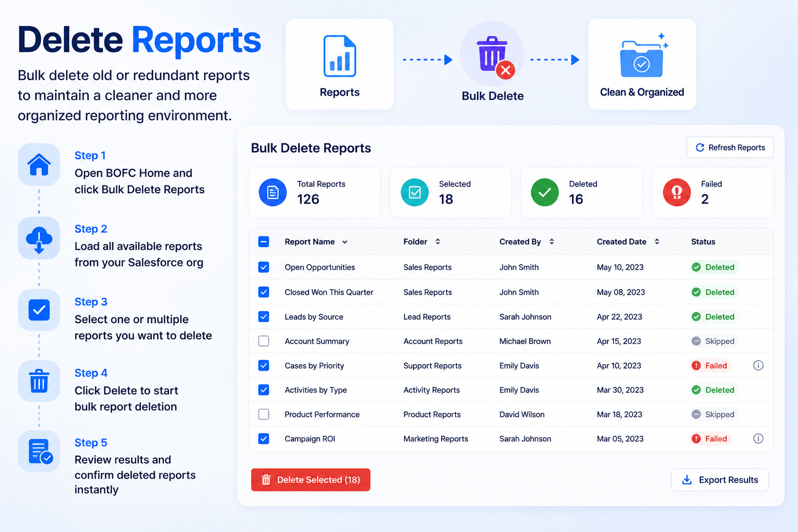Uncheck the Leads by Source checkbox
Viewport: 798px width, 532px height.
(x=263, y=316)
